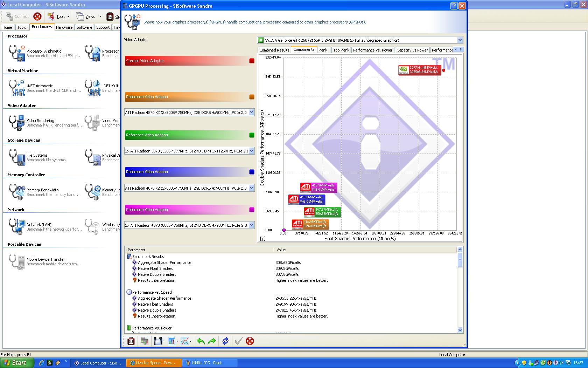
Task: Open the Tools toolbar dropdown arrow
Action: 68,16
